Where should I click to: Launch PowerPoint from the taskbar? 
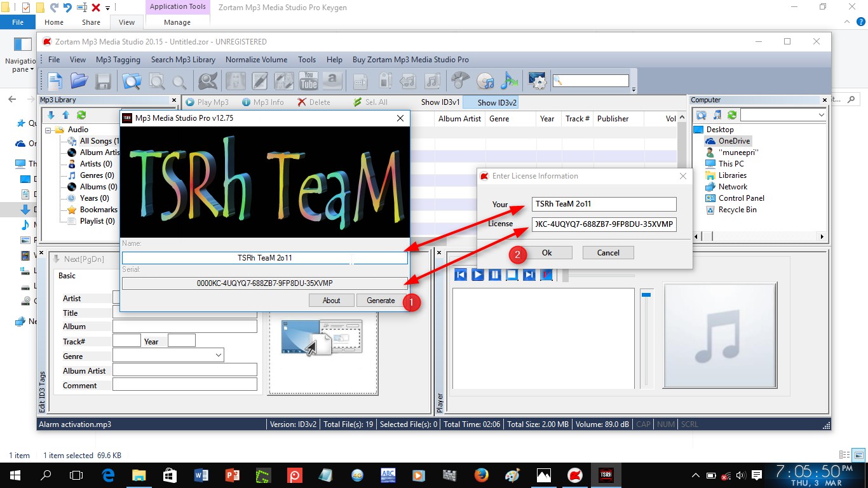(x=232, y=475)
